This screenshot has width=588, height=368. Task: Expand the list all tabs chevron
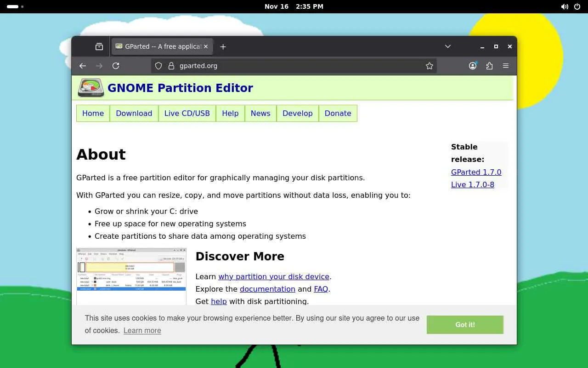pyautogui.click(x=448, y=46)
